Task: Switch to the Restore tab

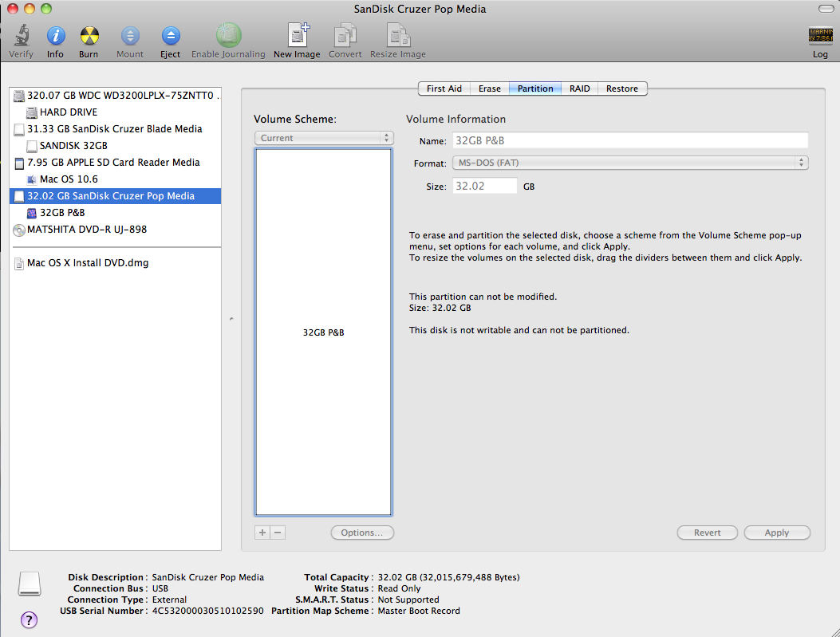Action: [x=622, y=88]
